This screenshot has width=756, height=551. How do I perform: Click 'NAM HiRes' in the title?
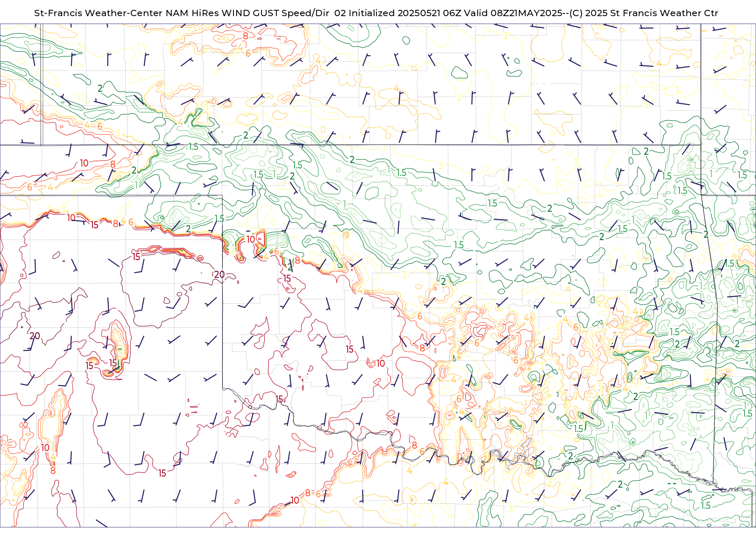[192, 13]
